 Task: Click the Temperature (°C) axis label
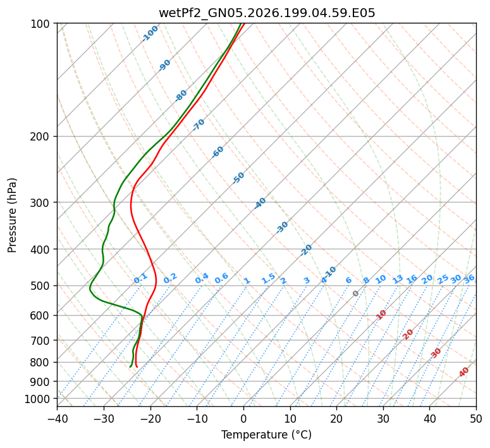pos(267,435)
